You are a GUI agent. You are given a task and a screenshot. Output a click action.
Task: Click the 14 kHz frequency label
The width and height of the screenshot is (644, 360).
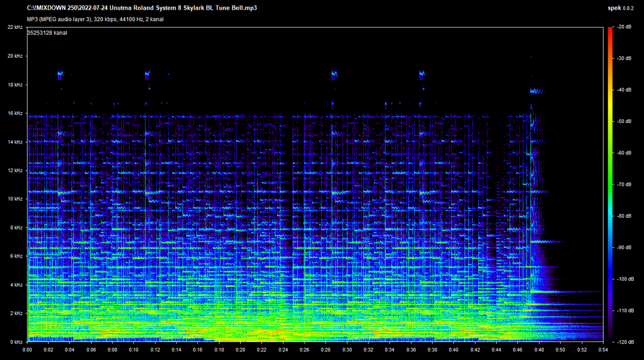coord(15,142)
